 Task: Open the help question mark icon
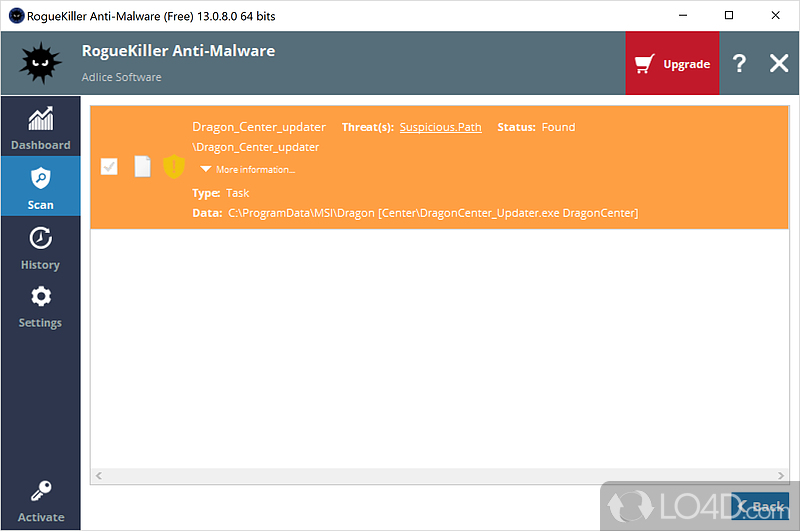coord(739,63)
